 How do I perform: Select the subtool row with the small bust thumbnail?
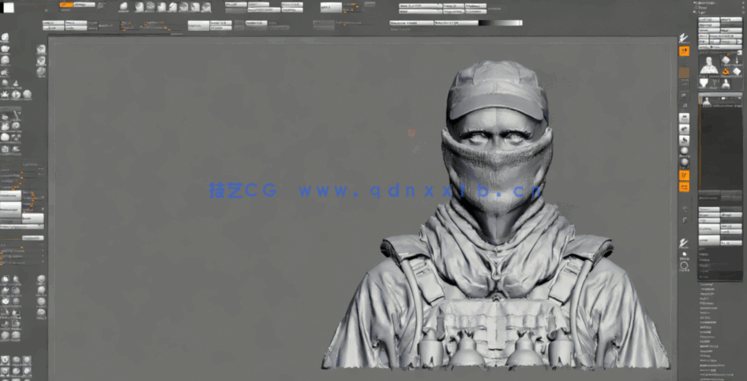tap(720, 101)
